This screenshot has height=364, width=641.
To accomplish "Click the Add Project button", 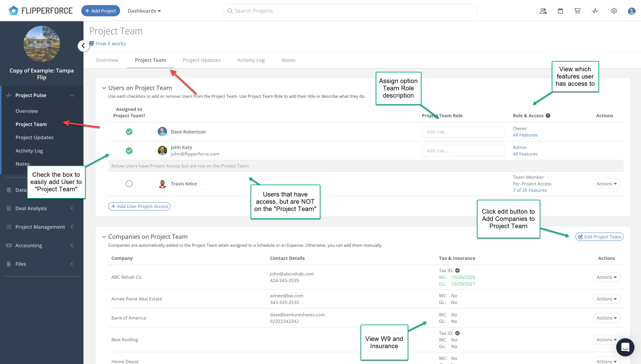I will [101, 11].
